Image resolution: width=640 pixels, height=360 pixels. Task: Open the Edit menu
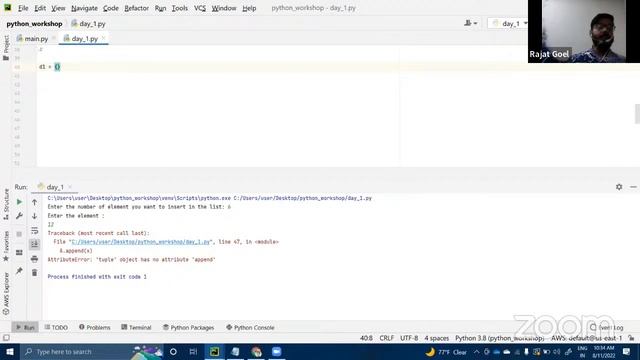pyautogui.click(x=40, y=8)
